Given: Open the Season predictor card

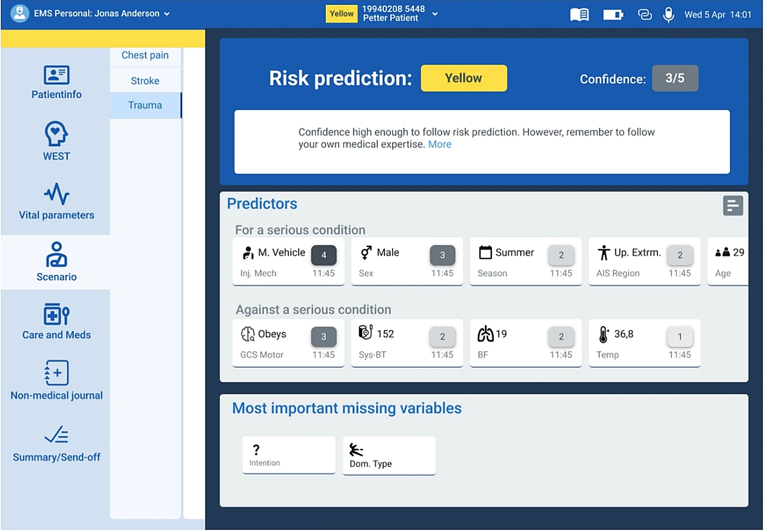Looking at the screenshot, I should pos(526,261).
